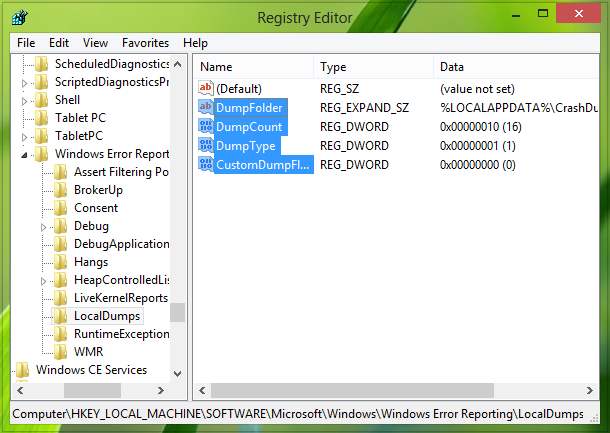Image resolution: width=610 pixels, height=433 pixels.
Task: Select the (Default) value name
Action: point(239,89)
